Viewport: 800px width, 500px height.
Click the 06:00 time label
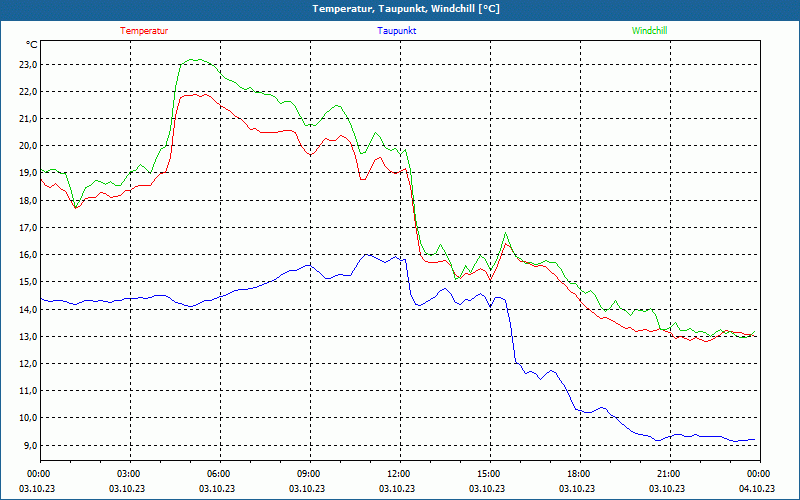(220, 474)
